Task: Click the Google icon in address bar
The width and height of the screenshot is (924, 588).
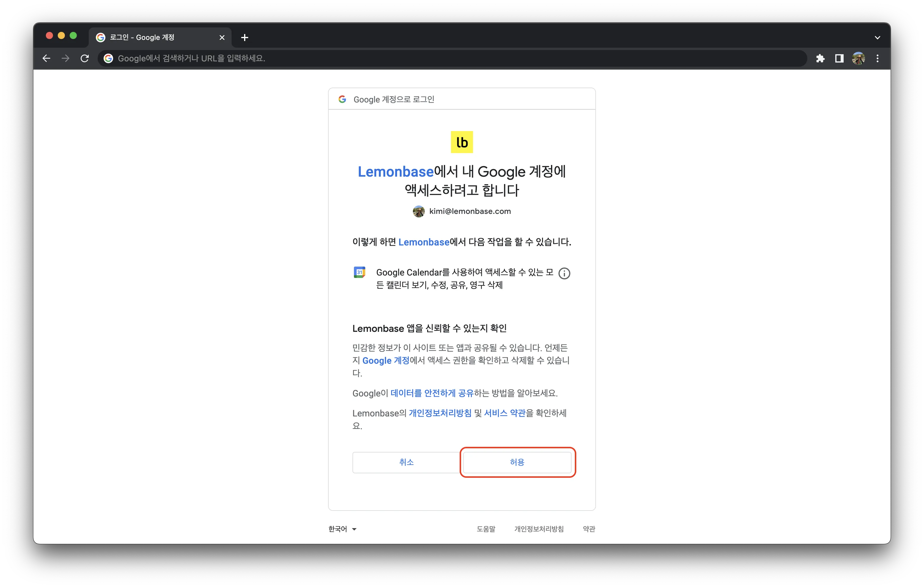Action: click(109, 58)
